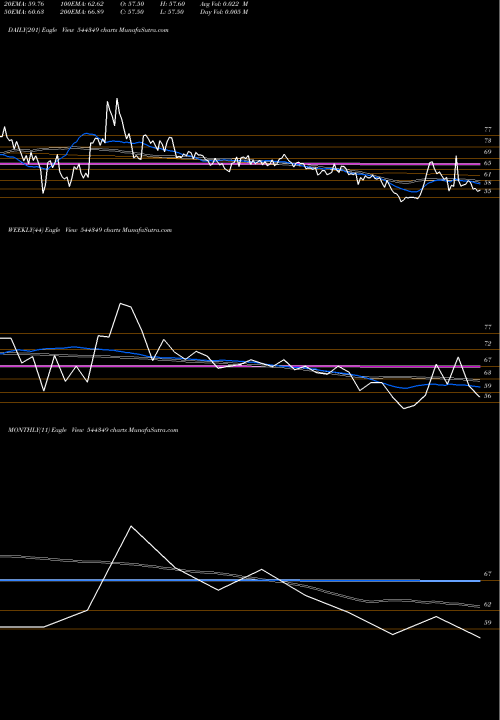Click the 77 price label on weekly chart
500x720 pixels.
point(488,327)
